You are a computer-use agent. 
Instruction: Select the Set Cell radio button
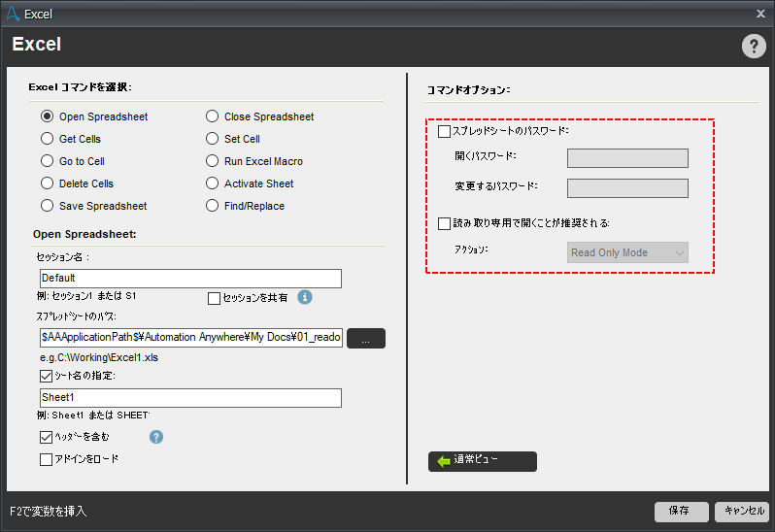[x=212, y=138]
